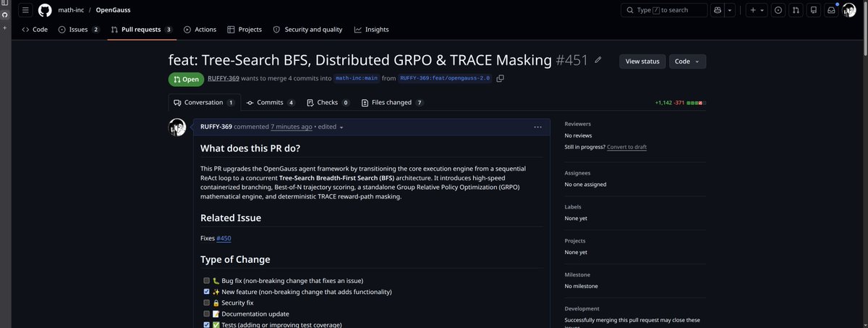Open the create new plus dropdown
This screenshot has height=328, width=868.
click(756, 10)
